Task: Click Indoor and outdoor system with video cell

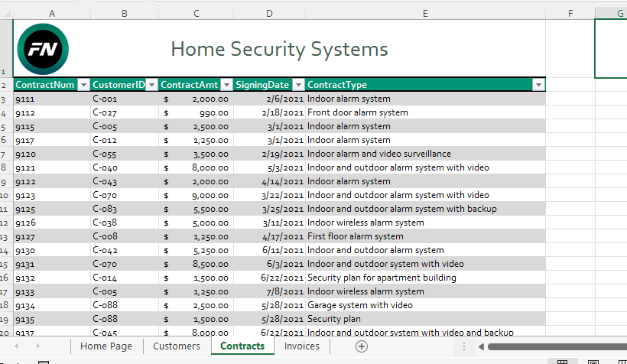Action: (425, 264)
